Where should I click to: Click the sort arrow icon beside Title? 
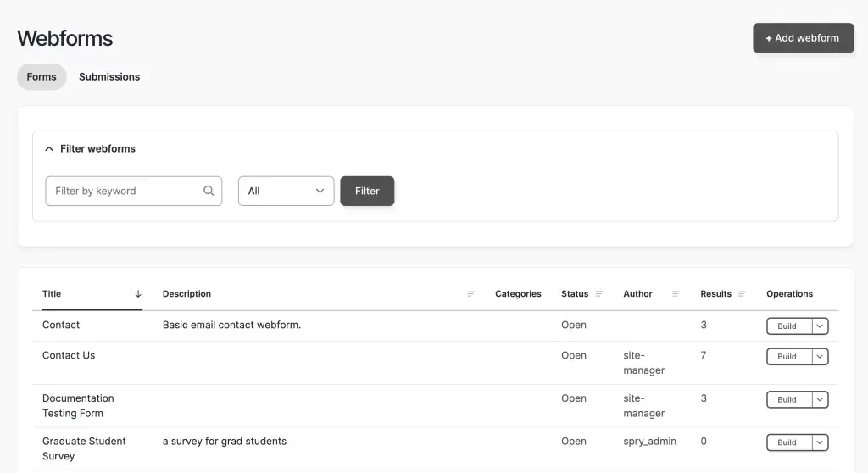138,294
